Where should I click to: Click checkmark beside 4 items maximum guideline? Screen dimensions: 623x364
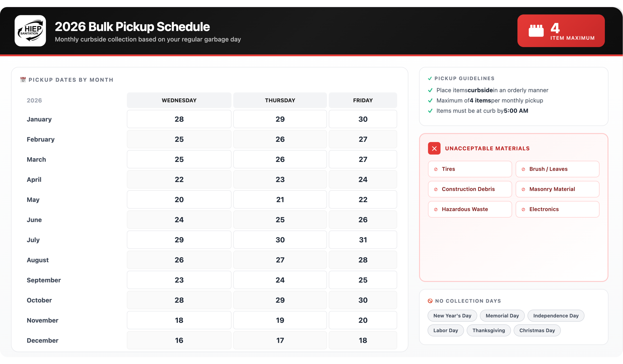click(x=430, y=100)
